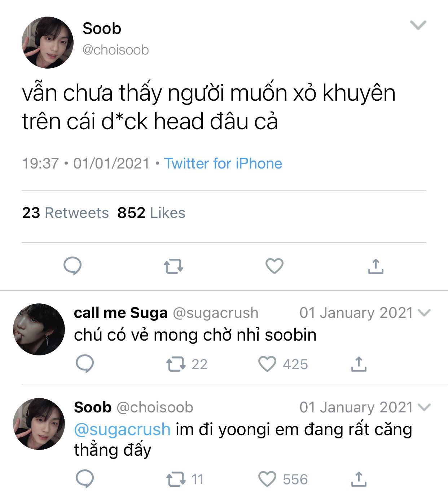The image size is (448, 499).
Task: Open the @sugacrush mention link
Action: point(122,429)
